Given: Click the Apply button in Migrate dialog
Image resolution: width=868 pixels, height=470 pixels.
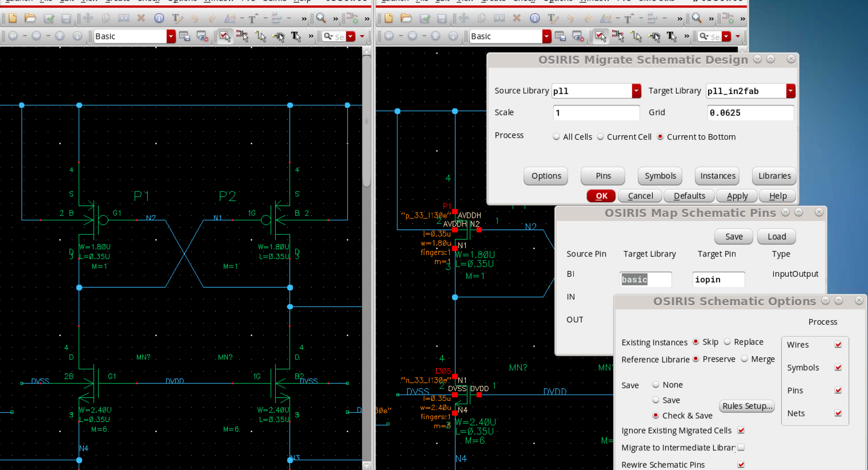Looking at the screenshot, I should click(737, 196).
